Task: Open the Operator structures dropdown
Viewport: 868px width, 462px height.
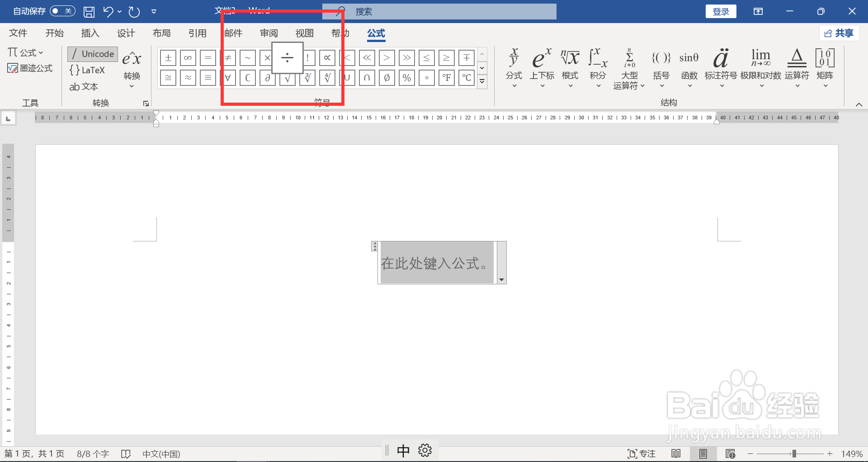Action: (x=797, y=68)
